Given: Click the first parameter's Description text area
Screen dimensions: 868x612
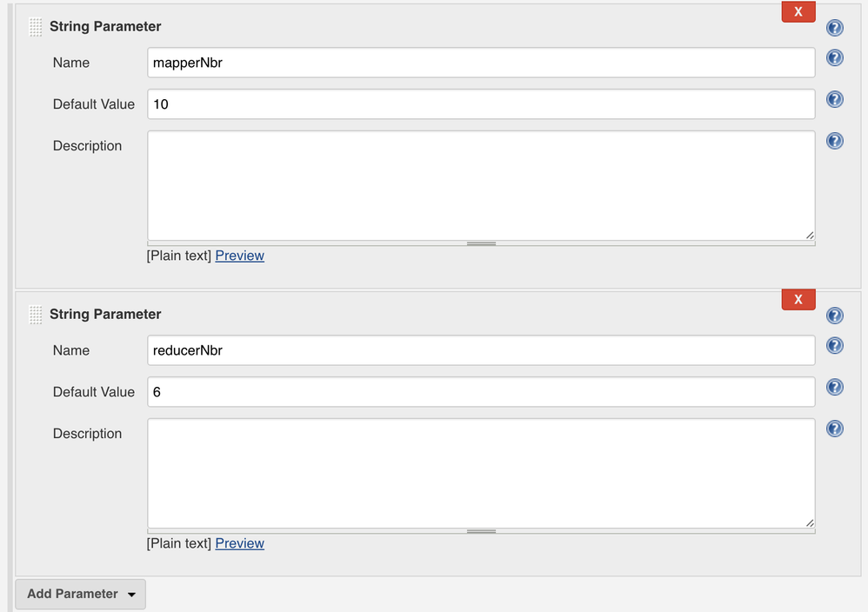Looking at the screenshot, I should 481,185.
